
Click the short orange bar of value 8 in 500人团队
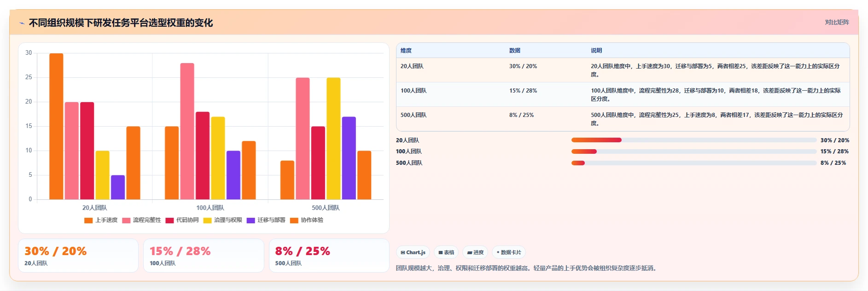tap(287, 180)
